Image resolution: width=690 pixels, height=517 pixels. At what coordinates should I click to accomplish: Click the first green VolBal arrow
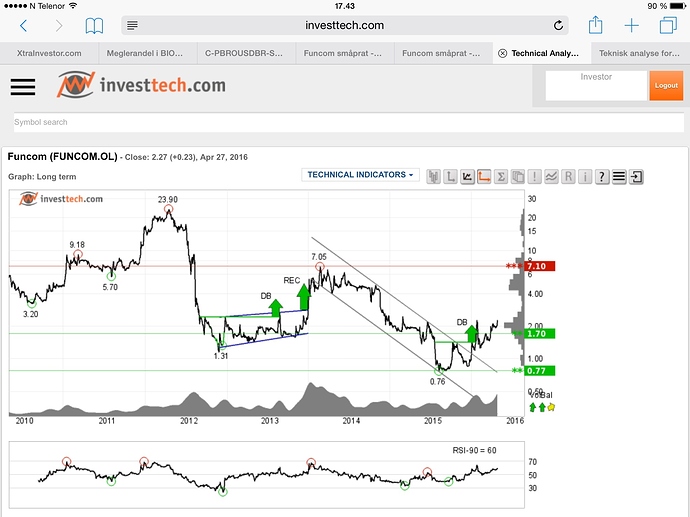[x=532, y=407]
